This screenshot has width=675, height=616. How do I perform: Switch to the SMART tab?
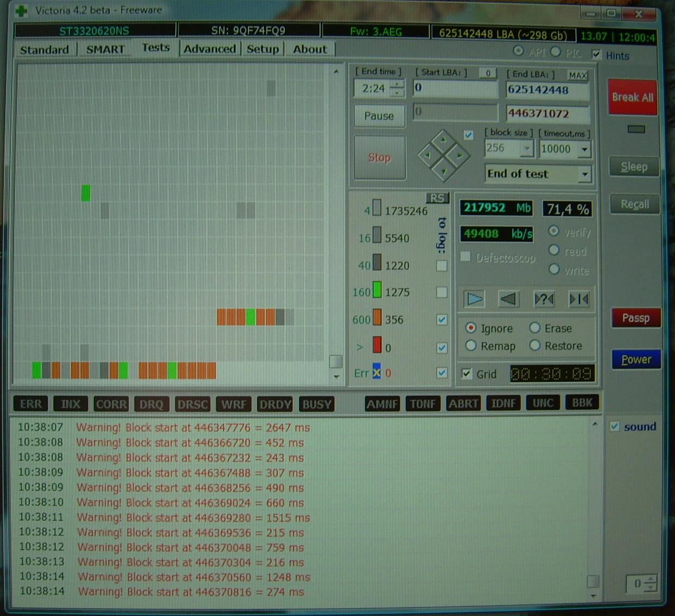[105, 50]
